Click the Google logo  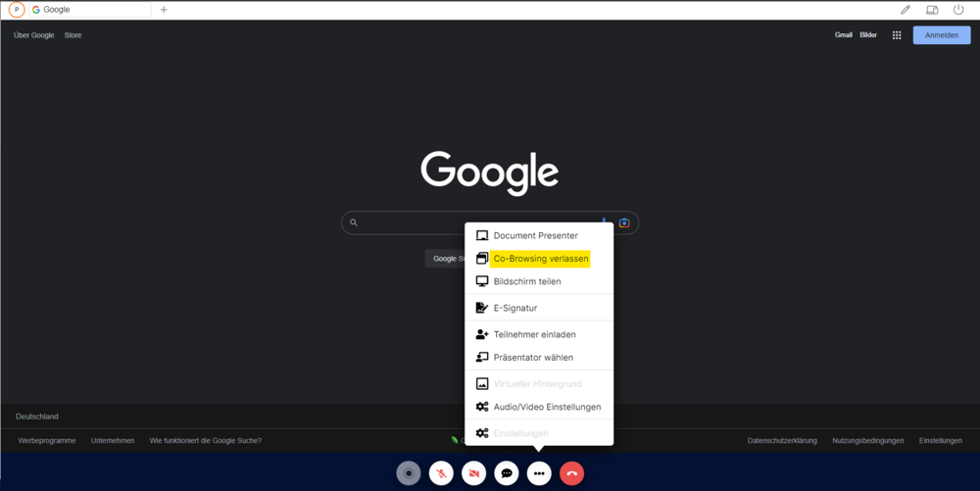coord(489,173)
